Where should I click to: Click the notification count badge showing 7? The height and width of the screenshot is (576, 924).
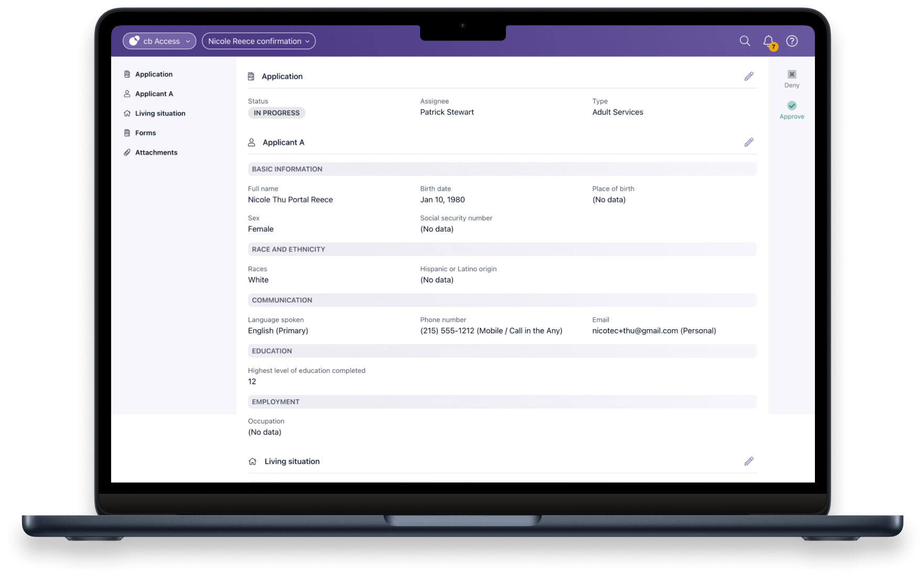tap(773, 47)
